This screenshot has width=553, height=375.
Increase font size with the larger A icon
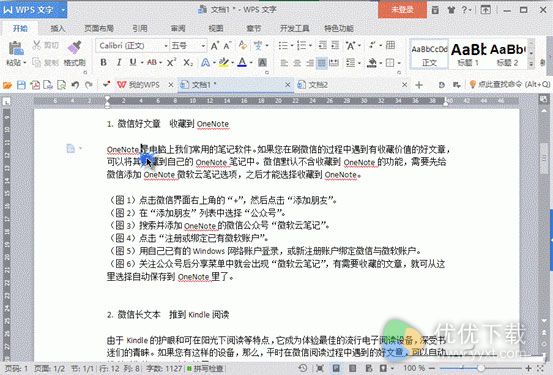pyautogui.click(x=214, y=46)
